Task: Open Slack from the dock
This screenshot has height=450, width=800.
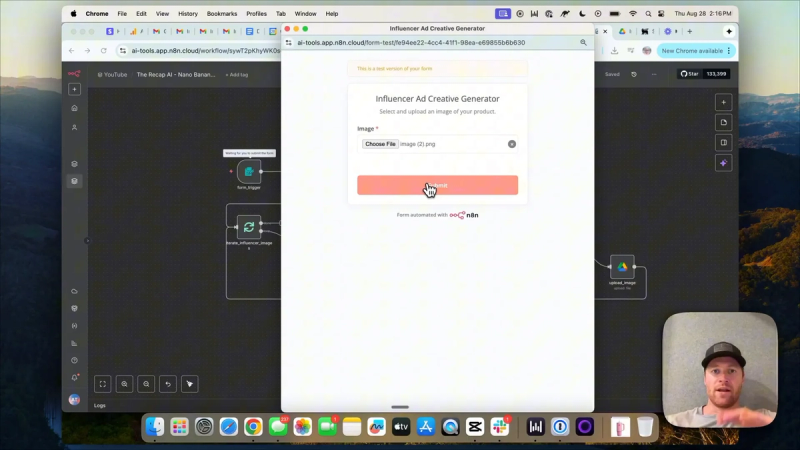Action: pyautogui.click(x=499, y=427)
